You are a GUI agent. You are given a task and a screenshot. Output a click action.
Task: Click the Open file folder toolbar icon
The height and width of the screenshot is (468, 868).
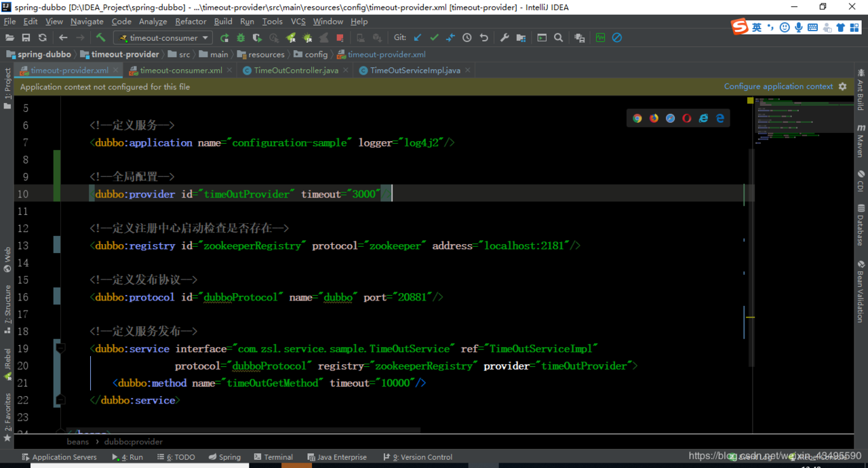[9, 38]
